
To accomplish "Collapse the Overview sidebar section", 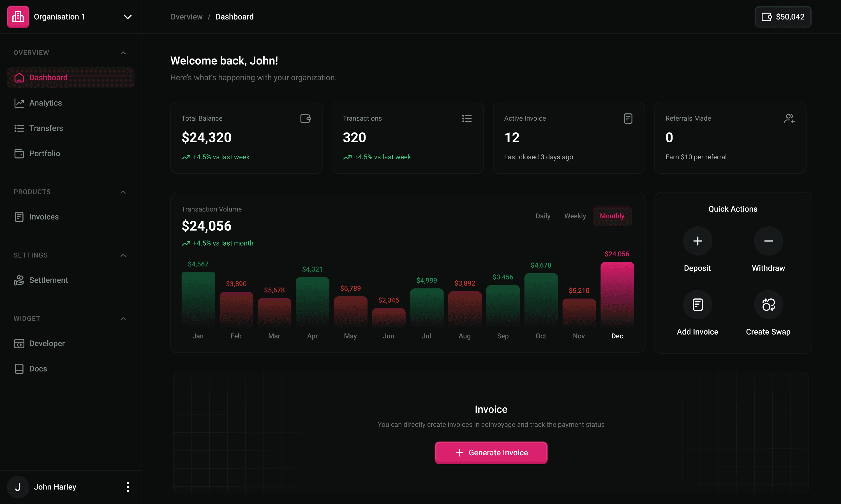I will coord(123,53).
